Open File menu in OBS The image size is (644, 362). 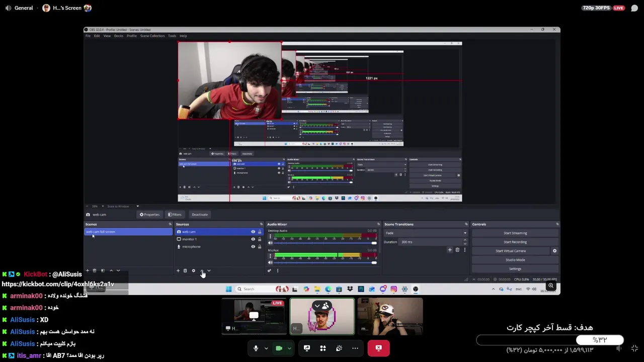pos(88,36)
